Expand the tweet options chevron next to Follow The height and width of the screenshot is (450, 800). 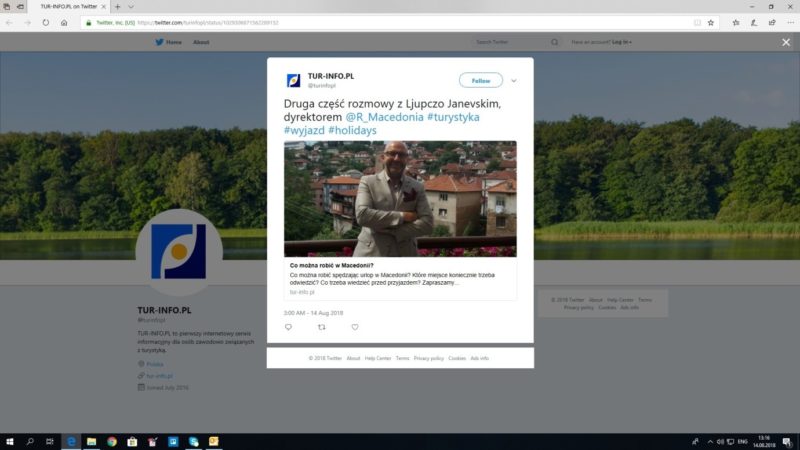click(514, 81)
